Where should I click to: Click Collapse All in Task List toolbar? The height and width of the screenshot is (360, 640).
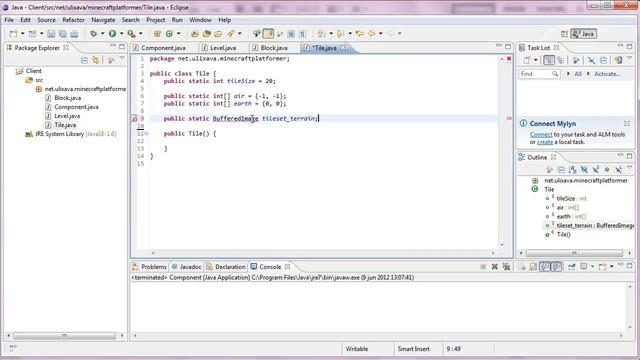point(603,60)
